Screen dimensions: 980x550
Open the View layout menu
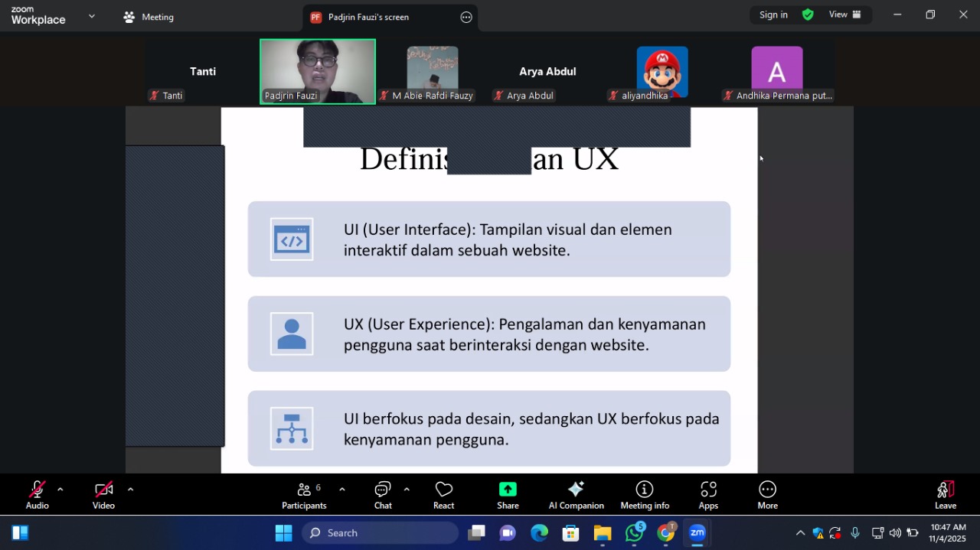pos(844,15)
